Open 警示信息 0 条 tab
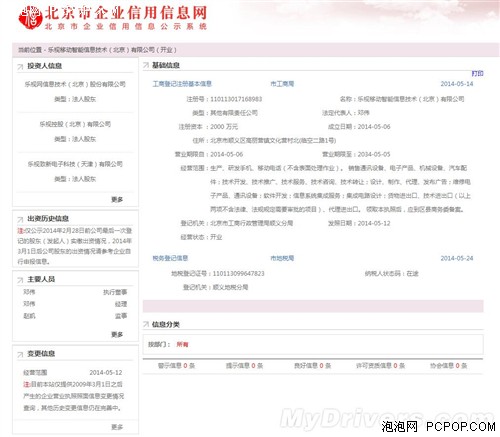Screen dimensions: 500x437 click(x=176, y=366)
